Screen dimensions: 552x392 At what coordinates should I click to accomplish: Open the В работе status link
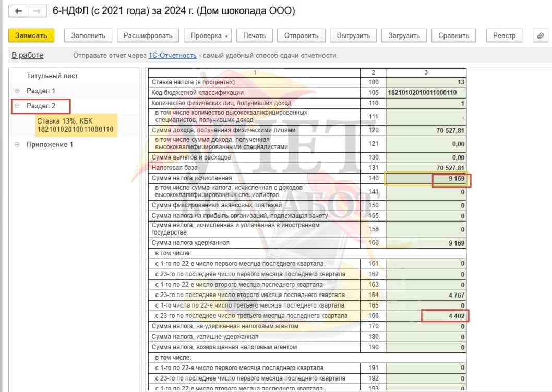coord(28,55)
